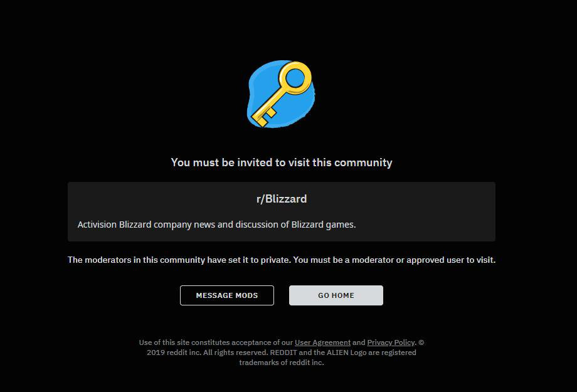Click the teeth of the golden key
The width and height of the screenshot is (577, 392).
click(x=264, y=116)
